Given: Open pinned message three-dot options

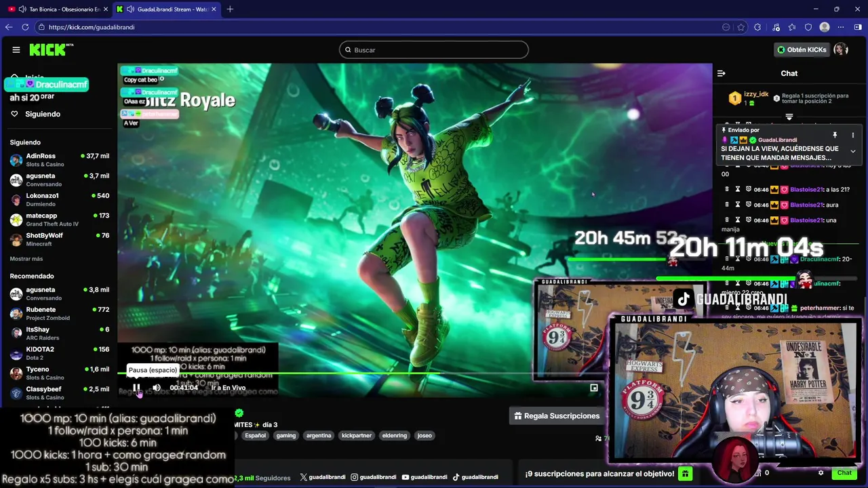Looking at the screenshot, I should coord(853,136).
